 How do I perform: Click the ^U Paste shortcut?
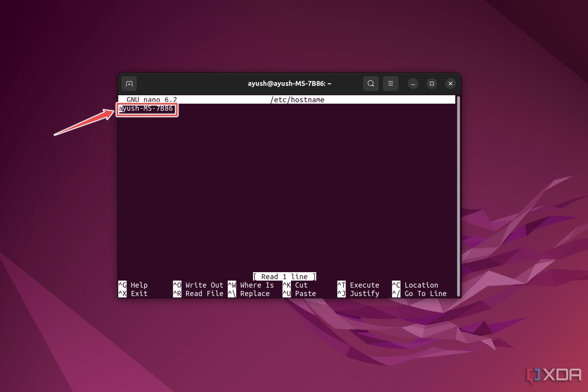[x=299, y=293]
